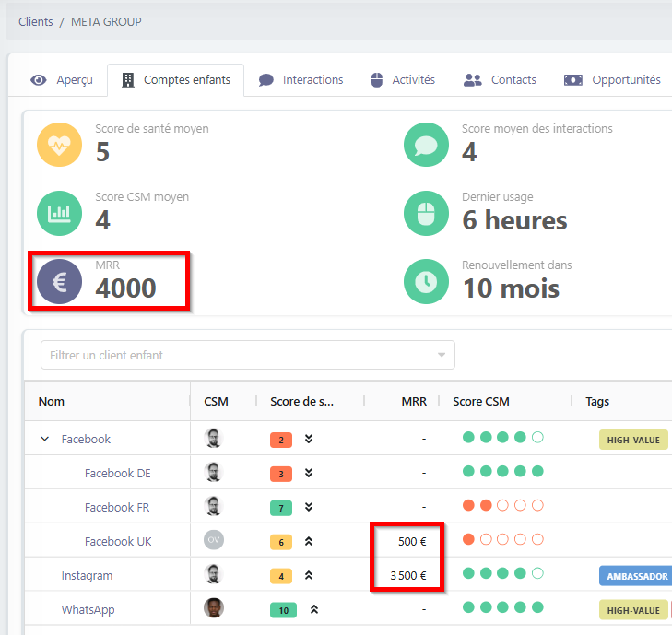Go to the Contacts tab
The width and height of the screenshot is (672, 635).
[500, 80]
